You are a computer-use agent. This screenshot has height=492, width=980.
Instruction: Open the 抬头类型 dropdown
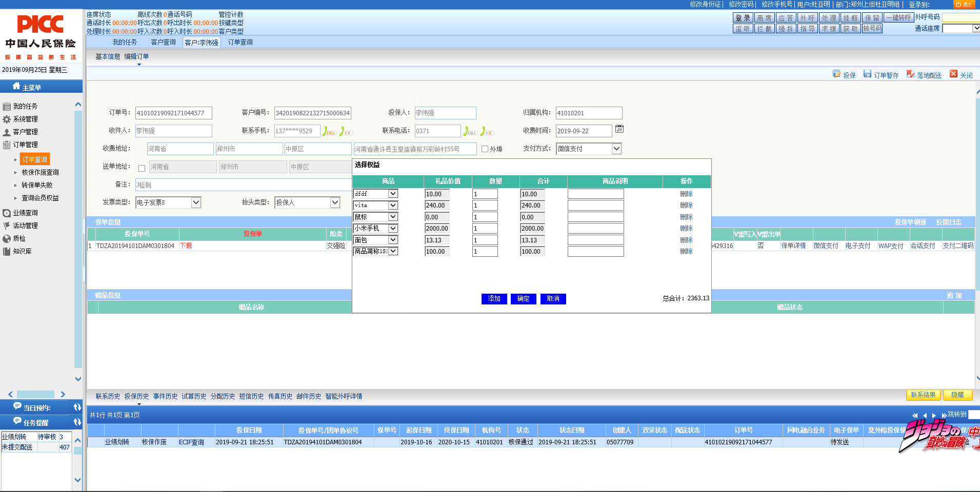335,202
